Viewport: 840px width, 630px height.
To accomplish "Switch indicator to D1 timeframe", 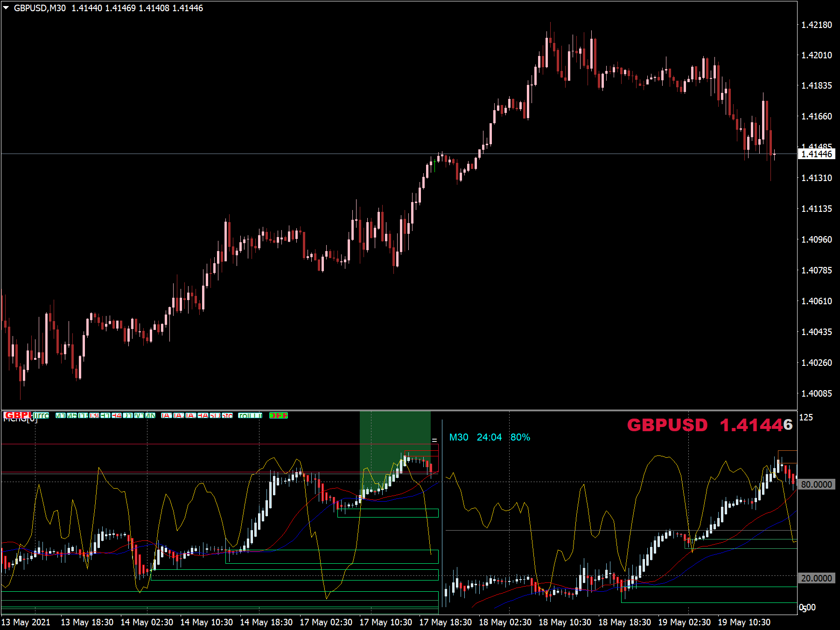I will [128, 415].
